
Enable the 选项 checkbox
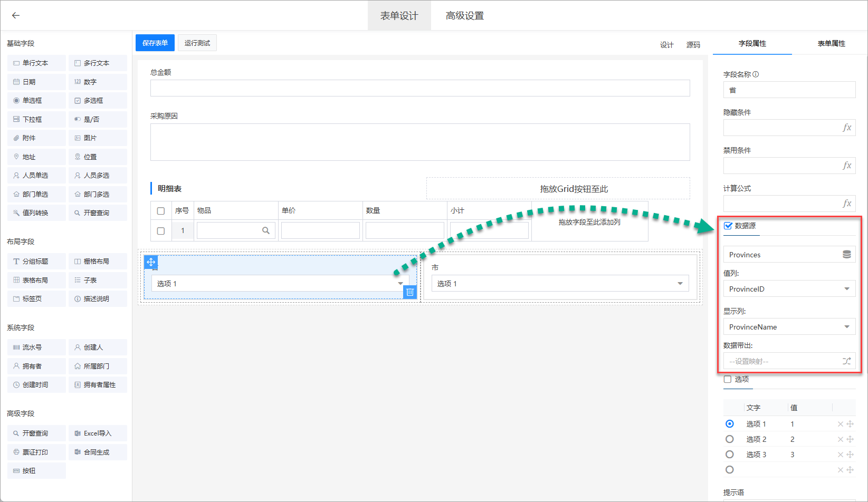(728, 379)
